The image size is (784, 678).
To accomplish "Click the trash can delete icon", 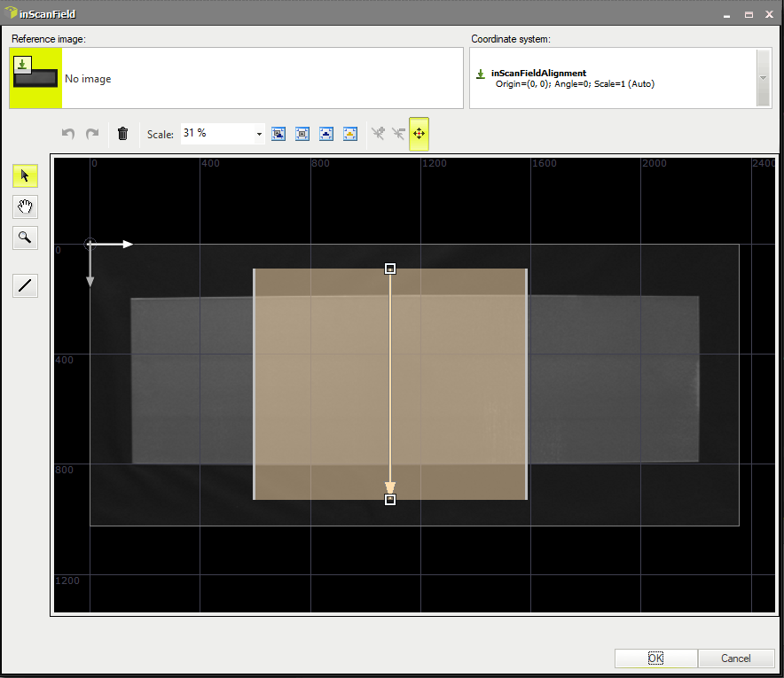I will tap(122, 134).
